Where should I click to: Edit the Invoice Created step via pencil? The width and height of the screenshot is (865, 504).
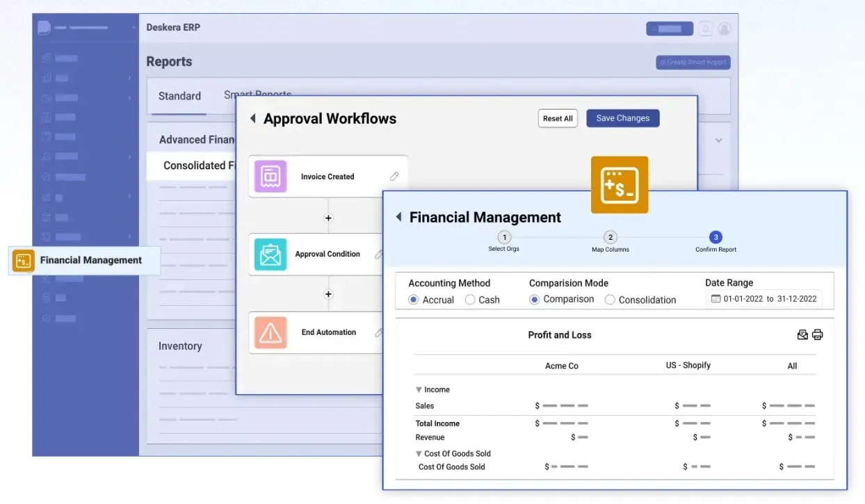tap(394, 177)
